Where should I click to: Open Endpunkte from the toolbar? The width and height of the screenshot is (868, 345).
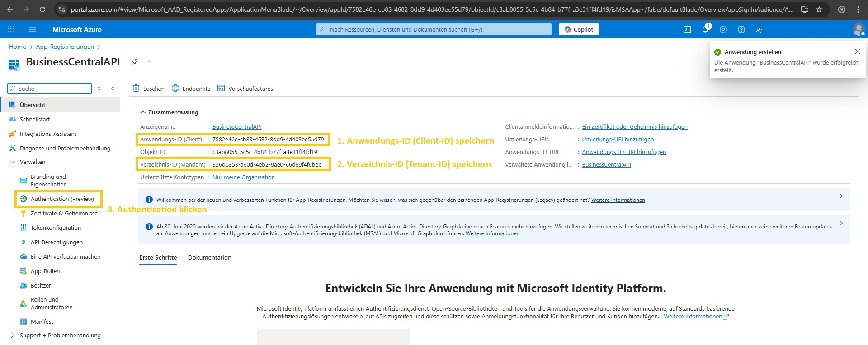click(191, 89)
